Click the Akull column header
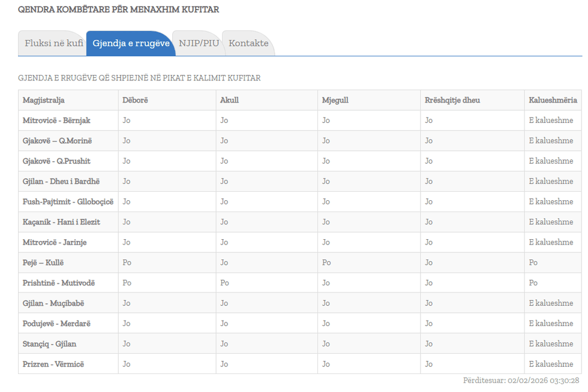Image resolution: width=588 pixels, height=392 pixels. coord(230,100)
